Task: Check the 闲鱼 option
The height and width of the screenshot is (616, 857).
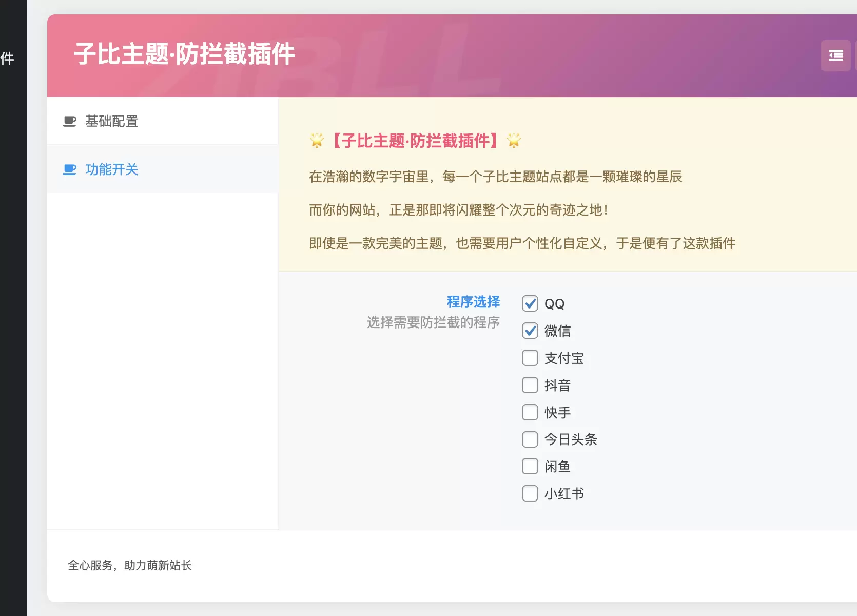Action: click(530, 466)
